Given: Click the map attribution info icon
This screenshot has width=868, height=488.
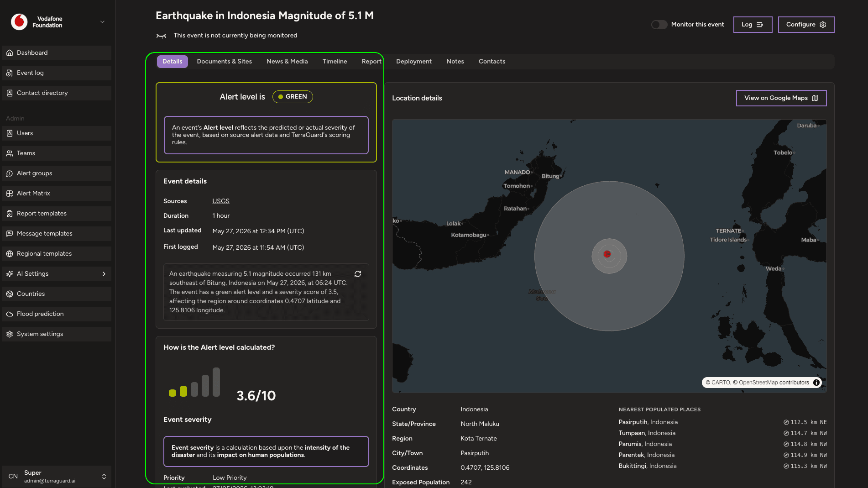Looking at the screenshot, I should (816, 383).
